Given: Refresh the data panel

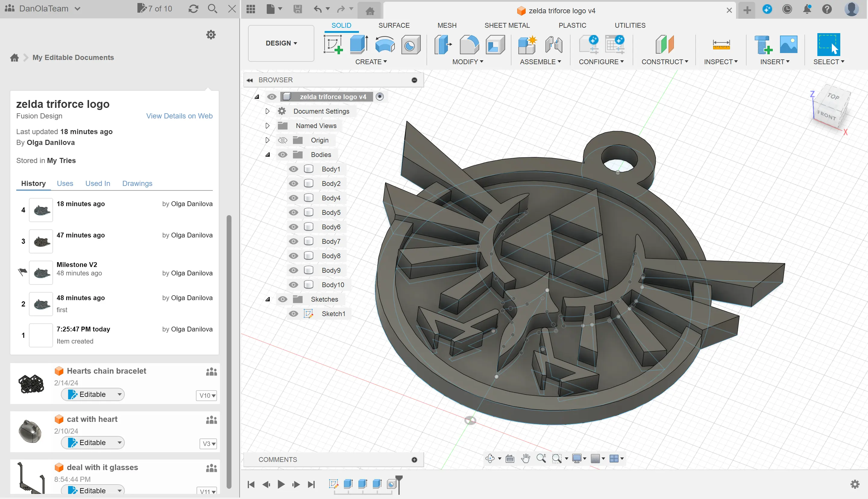Looking at the screenshot, I should click(x=193, y=9).
